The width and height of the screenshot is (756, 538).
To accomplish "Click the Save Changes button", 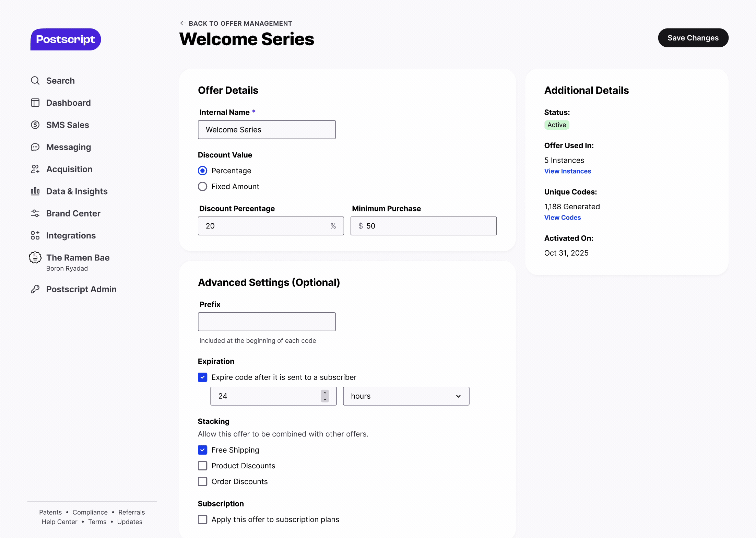I will [x=693, y=38].
